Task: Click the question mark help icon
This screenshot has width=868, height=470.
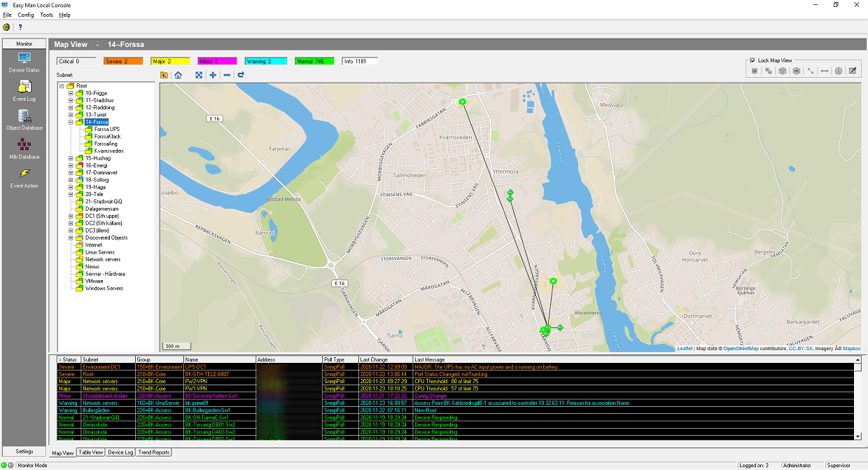Action: 20,27
